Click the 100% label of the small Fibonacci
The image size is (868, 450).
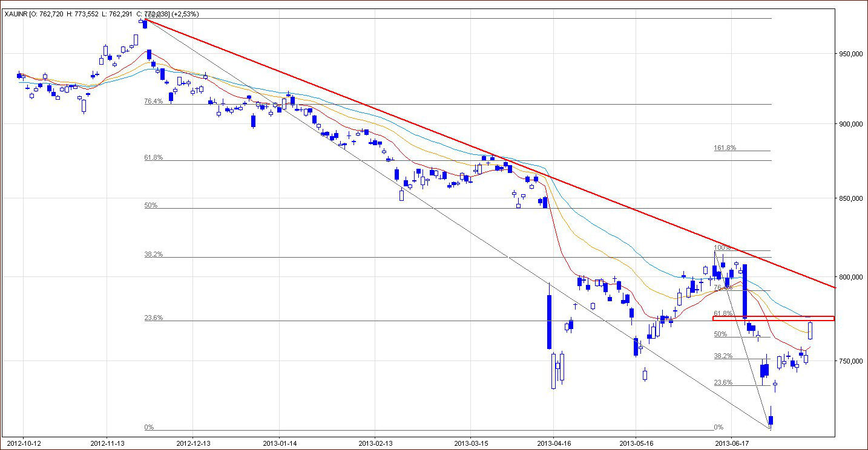tap(722, 247)
